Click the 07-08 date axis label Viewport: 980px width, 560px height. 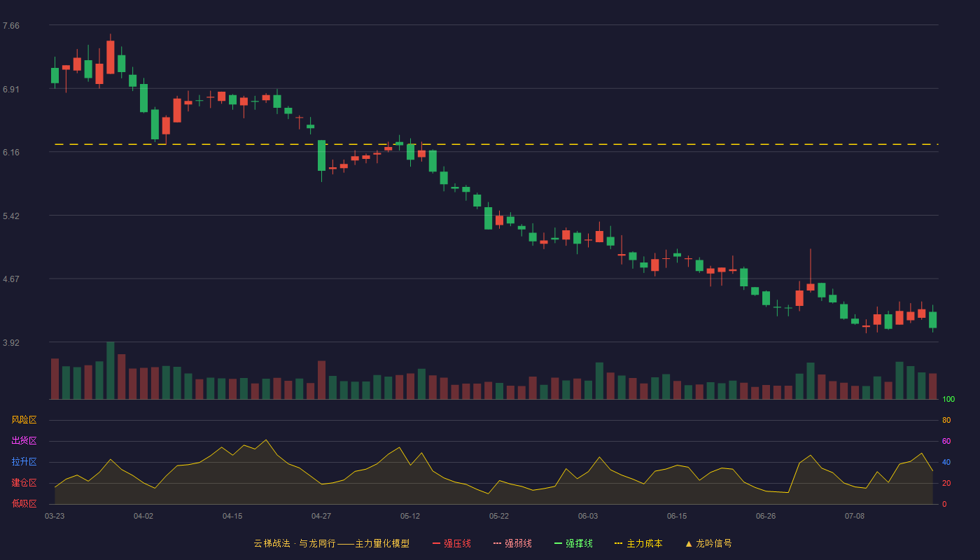tap(855, 516)
